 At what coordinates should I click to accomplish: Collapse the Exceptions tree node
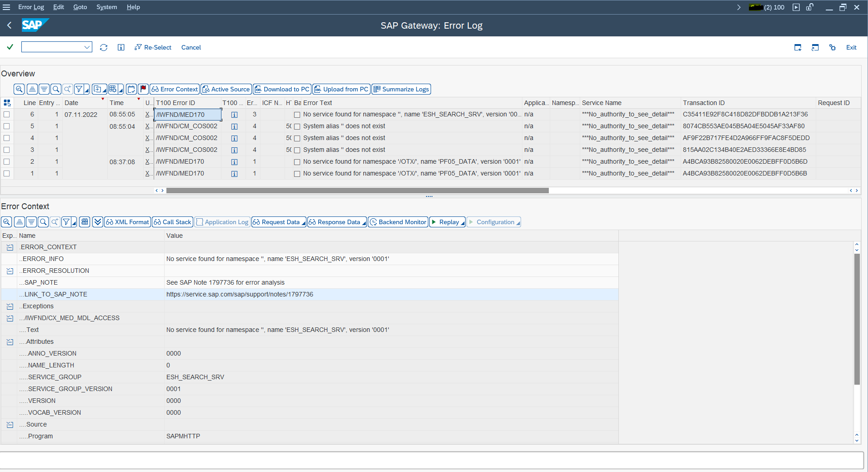click(x=10, y=306)
